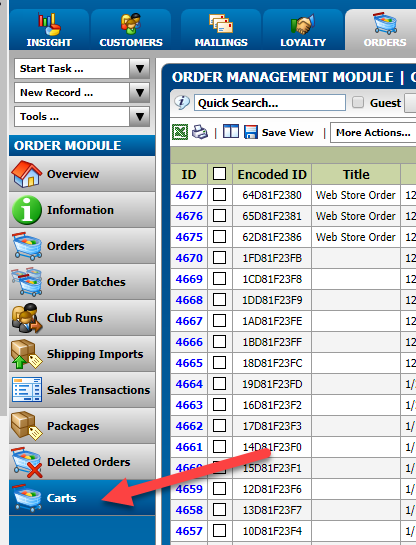This screenshot has width=416, height=545.
Task: Go to the Loyalty tab
Action: 303,30
